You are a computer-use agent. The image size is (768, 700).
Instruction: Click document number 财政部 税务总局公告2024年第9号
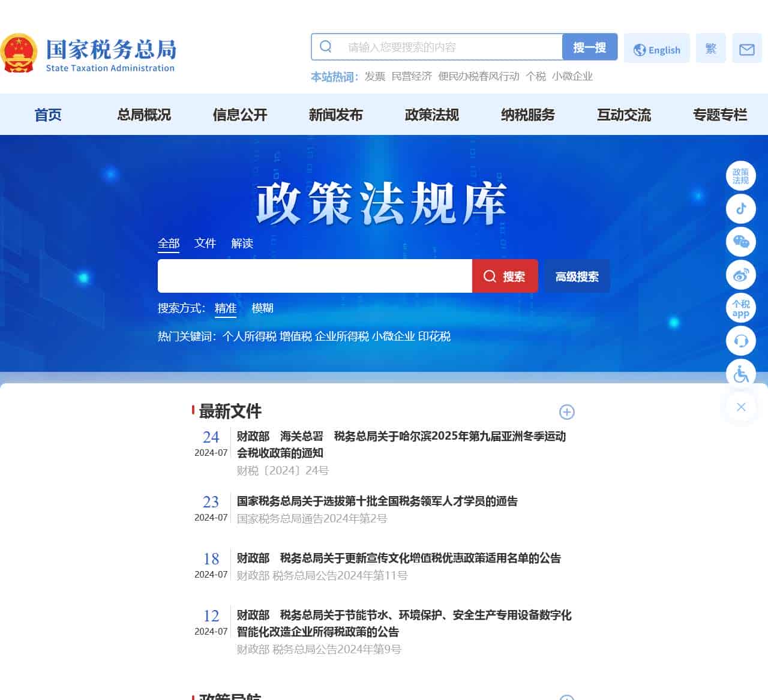(x=319, y=649)
